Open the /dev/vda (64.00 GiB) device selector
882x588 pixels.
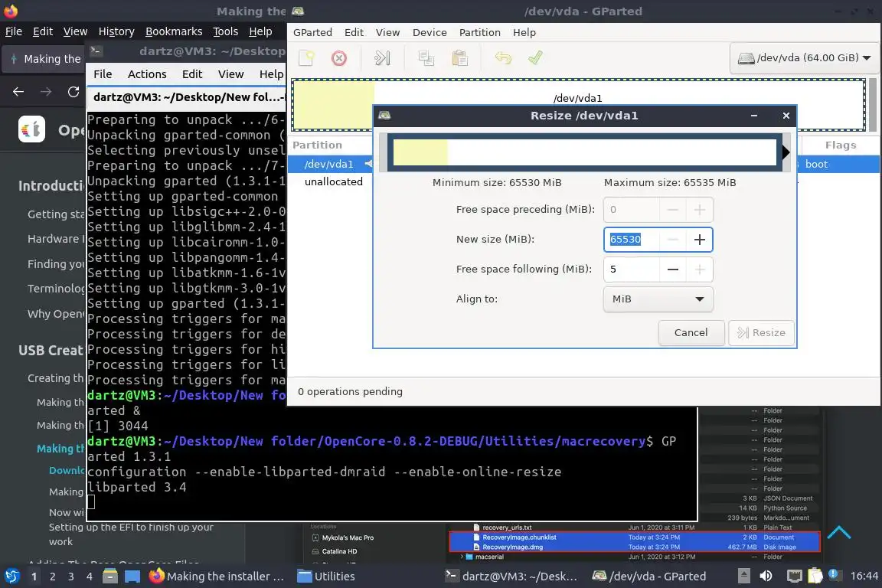coord(805,58)
